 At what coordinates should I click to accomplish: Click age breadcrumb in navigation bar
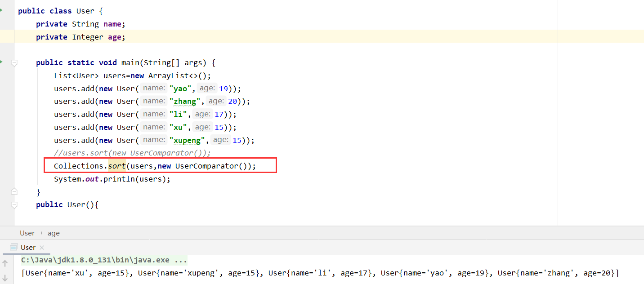tap(54, 233)
